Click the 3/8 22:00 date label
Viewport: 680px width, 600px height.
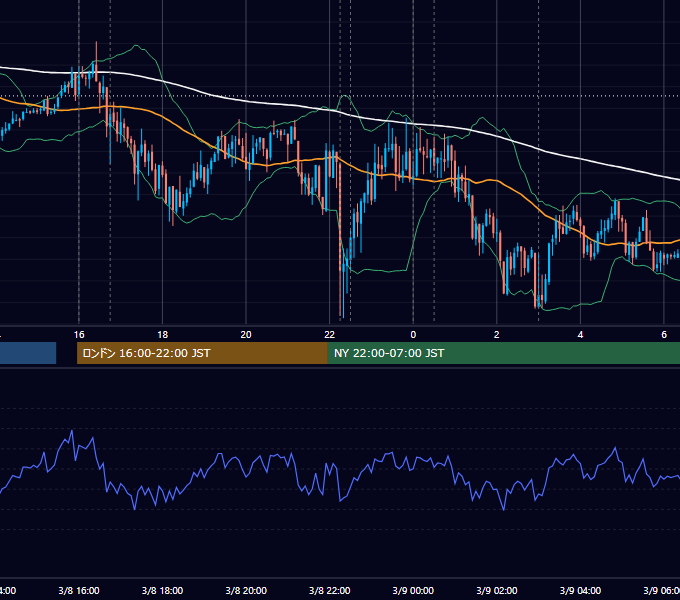click(x=330, y=590)
